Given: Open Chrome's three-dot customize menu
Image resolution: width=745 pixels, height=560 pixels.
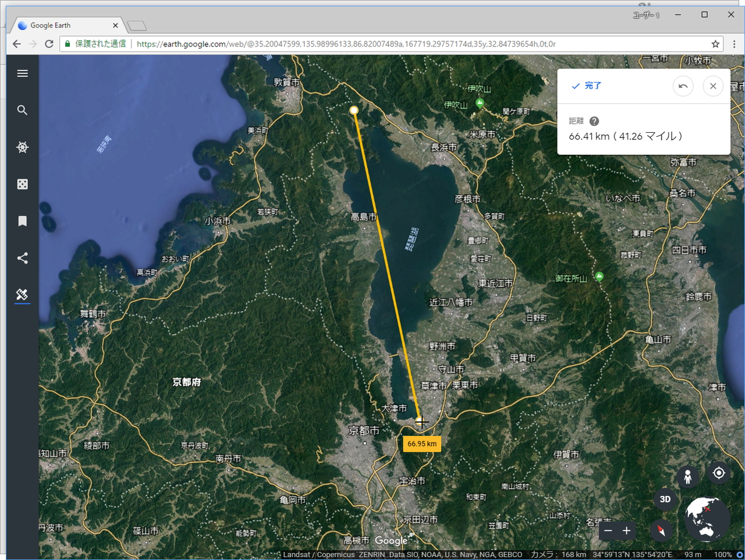Looking at the screenshot, I should click(x=735, y=44).
